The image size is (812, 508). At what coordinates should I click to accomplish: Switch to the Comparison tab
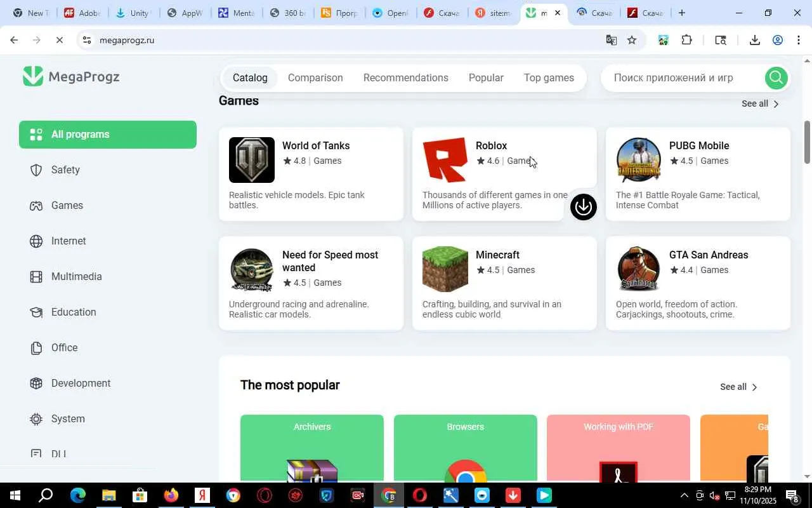(315, 77)
